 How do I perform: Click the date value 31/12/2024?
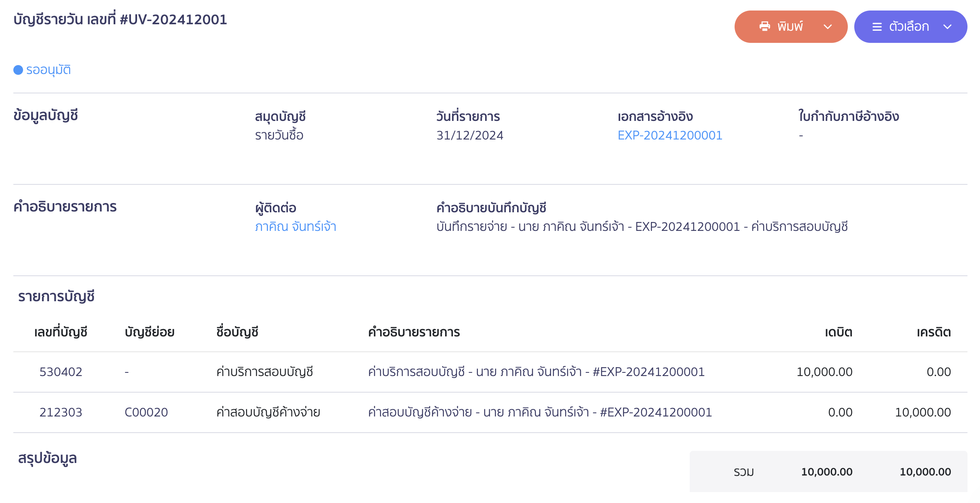470,135
